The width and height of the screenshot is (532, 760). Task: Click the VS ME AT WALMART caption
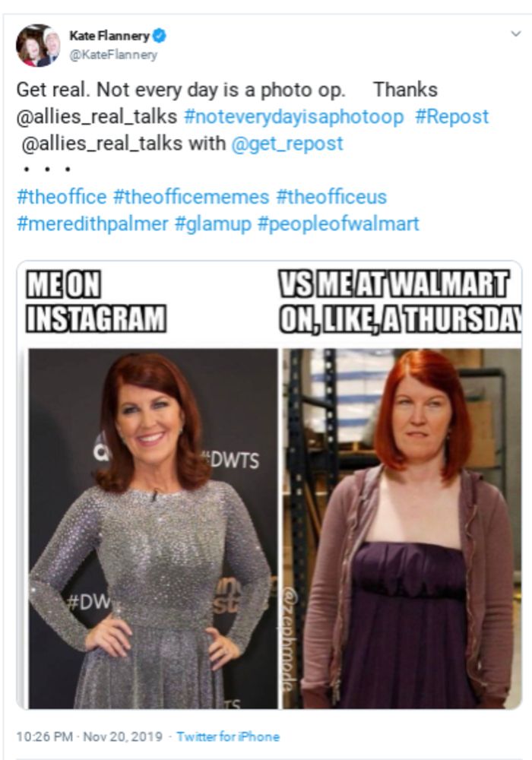(x=400, y=301)
